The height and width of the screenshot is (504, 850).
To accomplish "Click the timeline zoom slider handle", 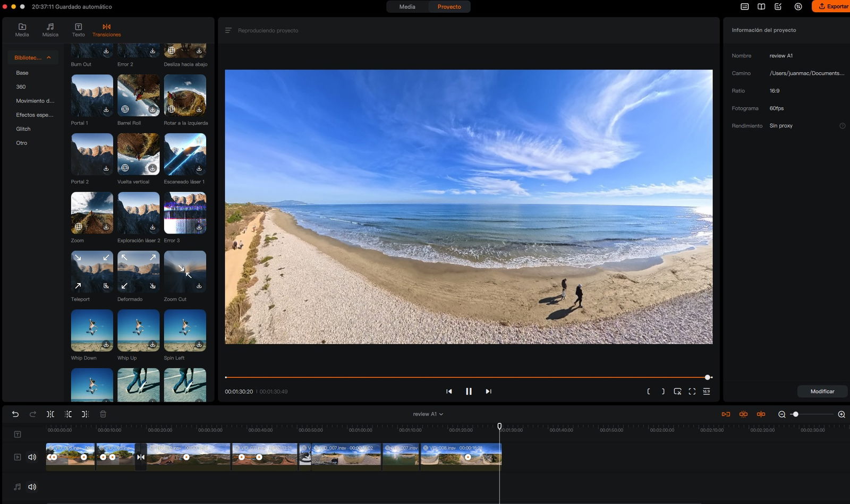I will click(x=795, y=414).
